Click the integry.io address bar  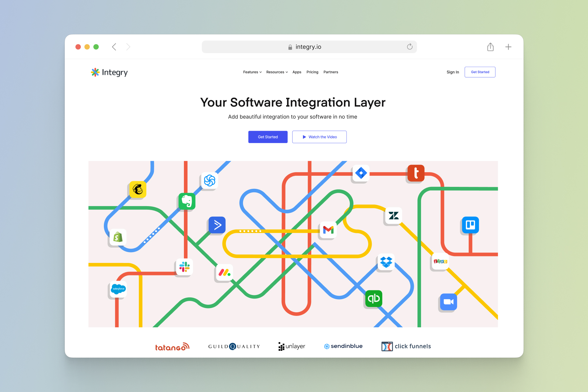(x=309, y=47)
